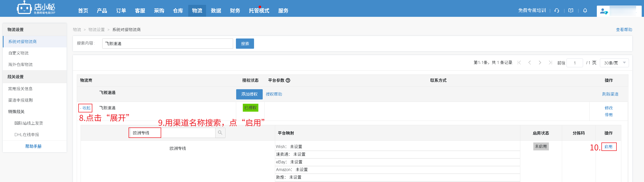Disable the authorized account via 停用
The image size is (644, 182).
pos(608,115)
